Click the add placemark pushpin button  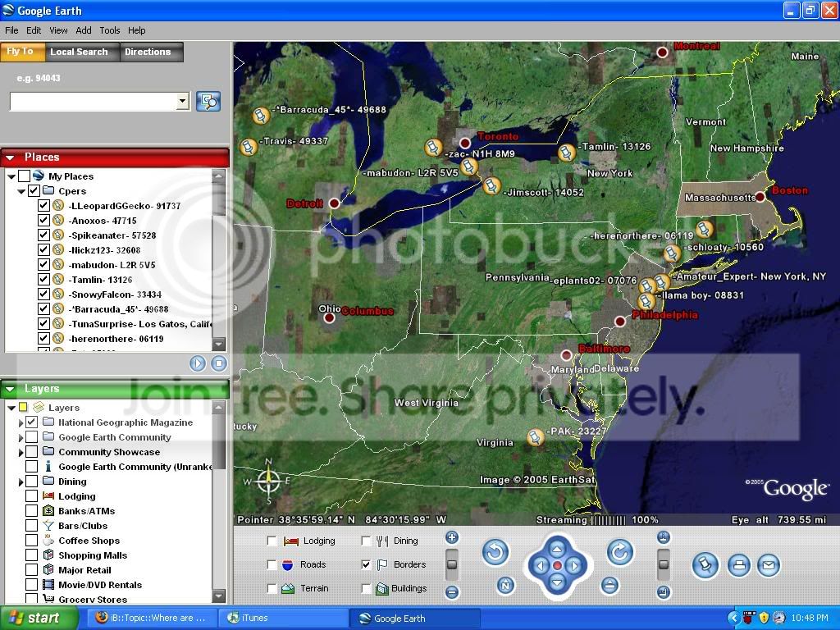705,565
